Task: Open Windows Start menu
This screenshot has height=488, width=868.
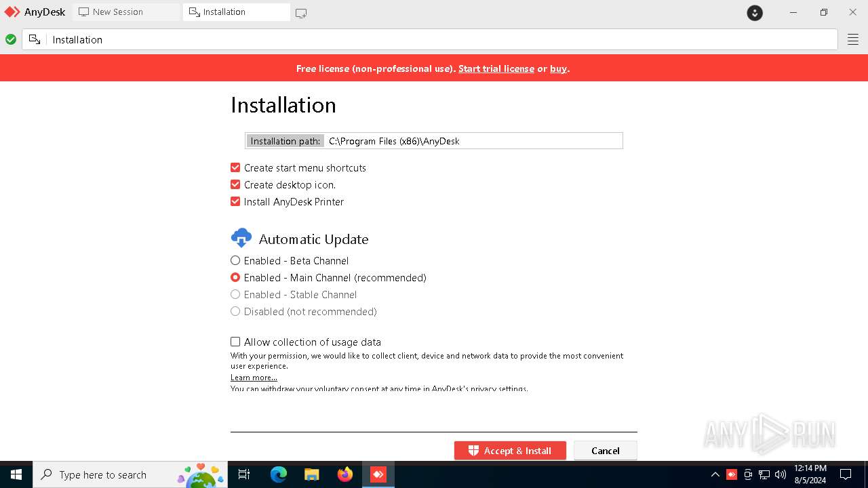Action: 16,474
